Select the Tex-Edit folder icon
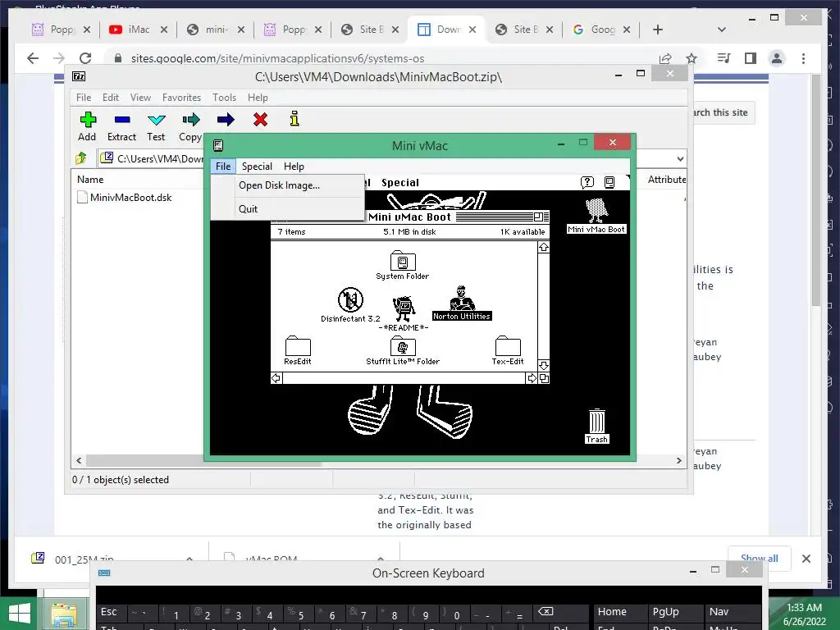The height and width of the screenshot is (630, 840). [x=508, y=351]
